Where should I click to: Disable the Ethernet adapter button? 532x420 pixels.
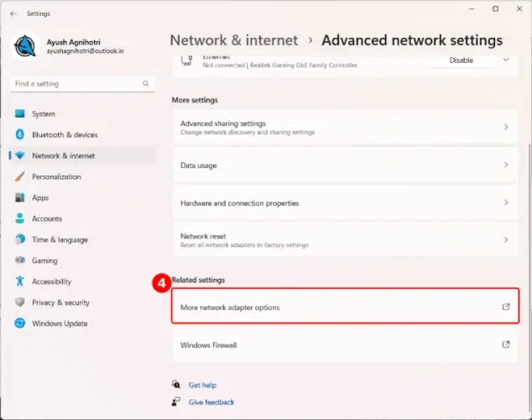tap(461, 60)
